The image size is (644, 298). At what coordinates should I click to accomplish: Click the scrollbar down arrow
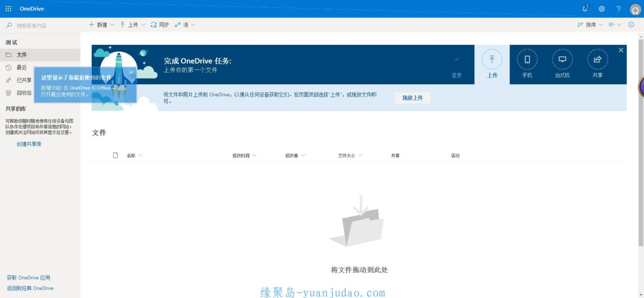click(641, 295)
